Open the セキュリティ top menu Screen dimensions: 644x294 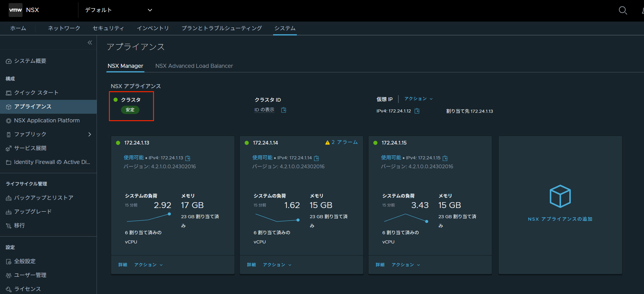tap(108, 28)
